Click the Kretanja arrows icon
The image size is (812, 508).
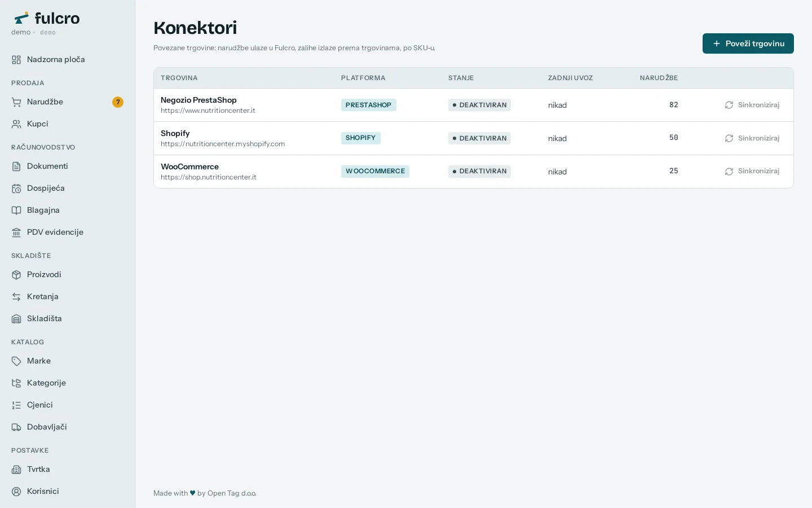coord(16,297)
